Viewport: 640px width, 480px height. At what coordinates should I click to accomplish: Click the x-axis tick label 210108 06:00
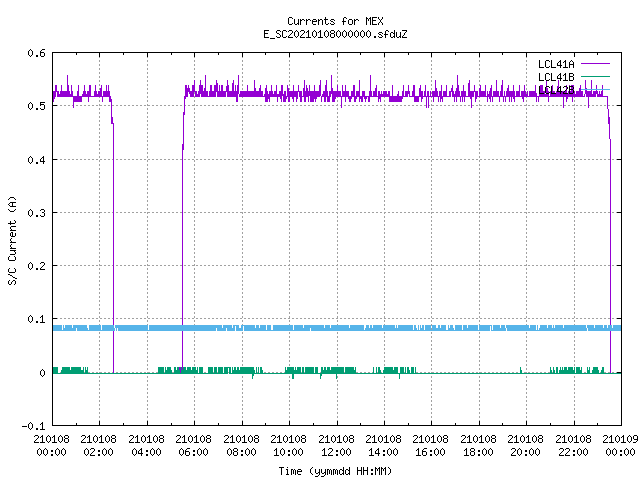coord(193,445)
